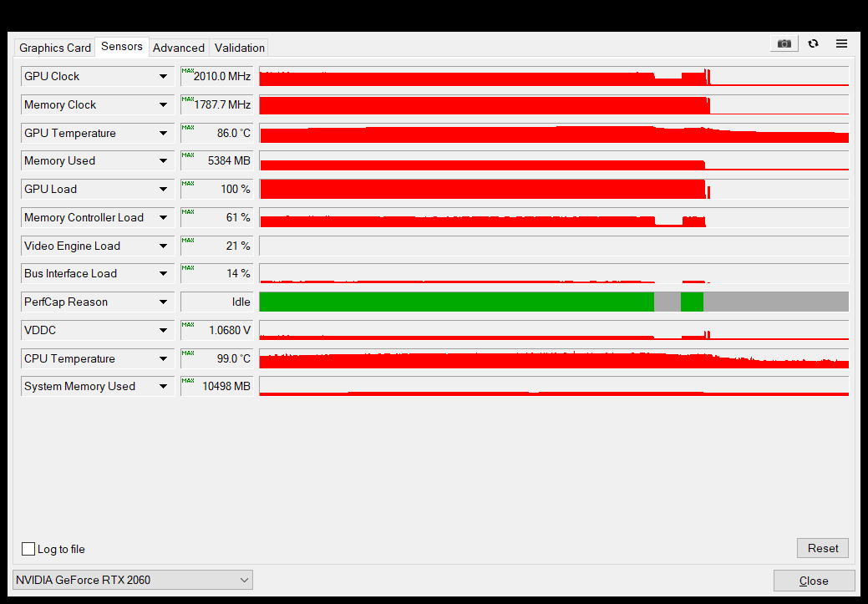Click the 14 % Bus Interface Load value
Screen dimensions: 868x604
point(217,273)
